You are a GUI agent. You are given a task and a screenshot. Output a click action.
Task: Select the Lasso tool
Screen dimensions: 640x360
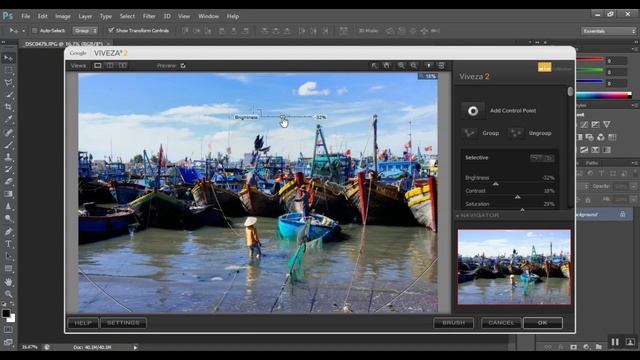click(8, 82)
